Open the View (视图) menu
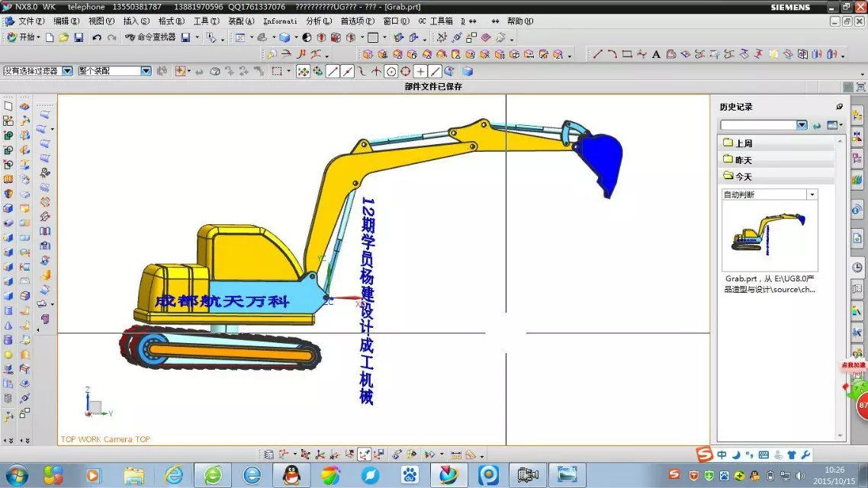The width and height of the screenshot is (868, 488). pos(101,21)
